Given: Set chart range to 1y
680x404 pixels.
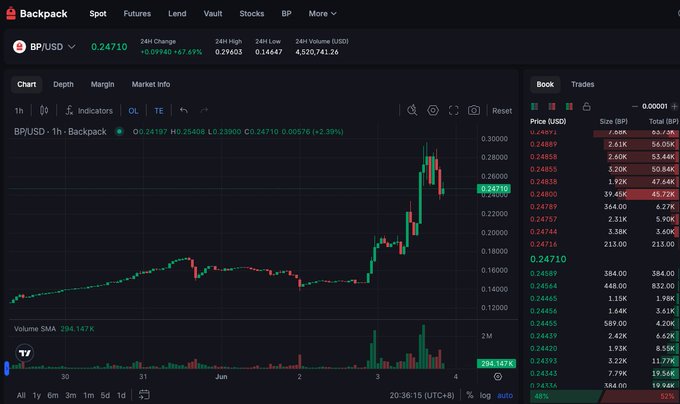Looking at the screenshot, I should coord(37,395).
